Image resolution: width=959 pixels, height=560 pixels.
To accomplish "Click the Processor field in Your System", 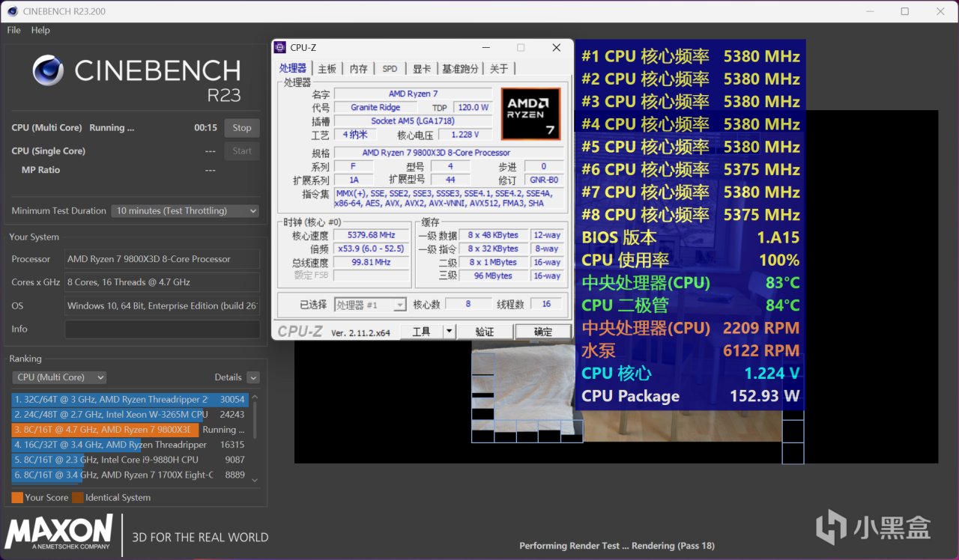I will pyautogui.click(x=163, y=259).
